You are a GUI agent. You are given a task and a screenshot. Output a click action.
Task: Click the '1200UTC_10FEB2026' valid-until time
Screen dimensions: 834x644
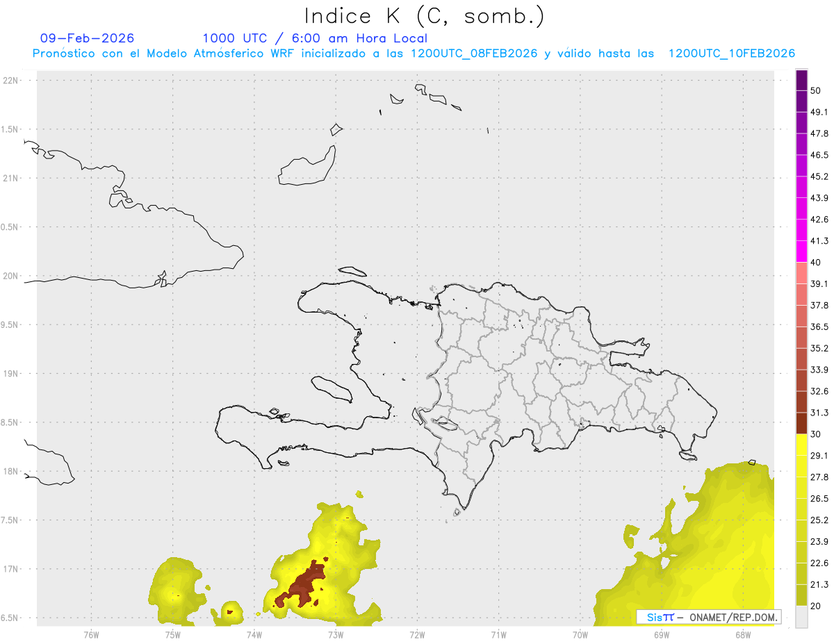coord(732,53)
